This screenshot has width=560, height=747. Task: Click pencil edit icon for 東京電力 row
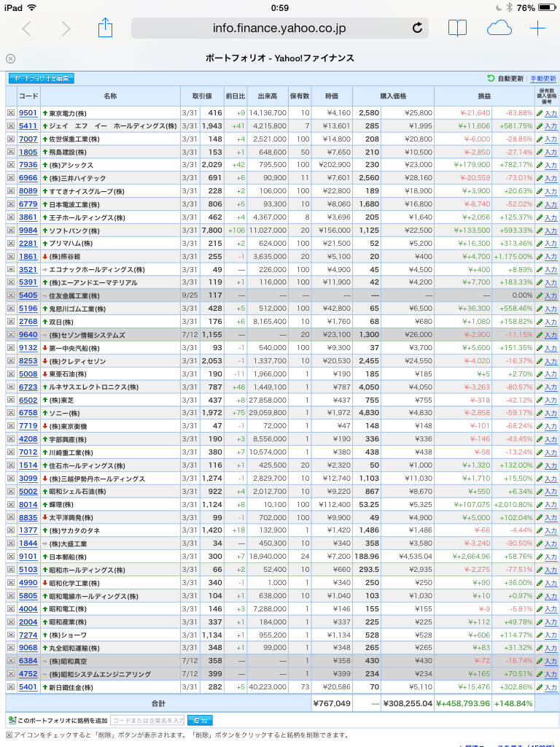(x=540, y=113)
